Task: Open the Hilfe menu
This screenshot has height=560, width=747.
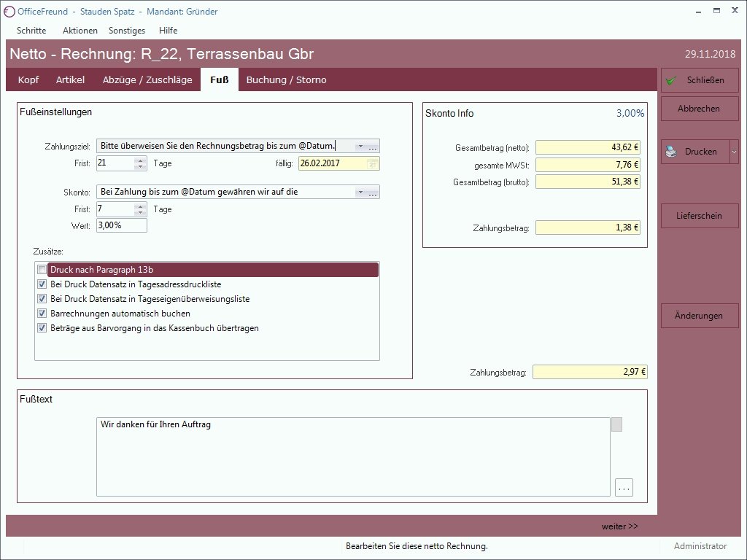Action: click(169, 31)
